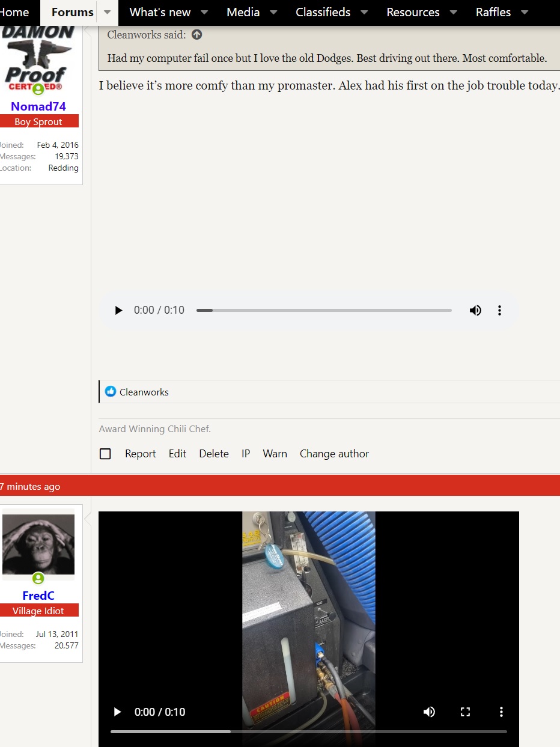Jump to quoted Cleanworks post arrow
The image size is (560, 747).
[197, 35]
